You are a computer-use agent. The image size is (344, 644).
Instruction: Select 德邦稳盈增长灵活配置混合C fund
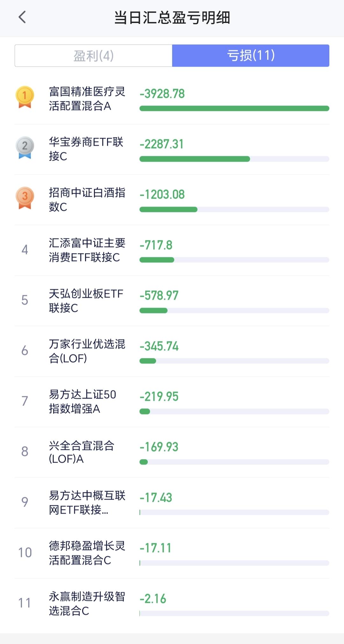point(87,553)
